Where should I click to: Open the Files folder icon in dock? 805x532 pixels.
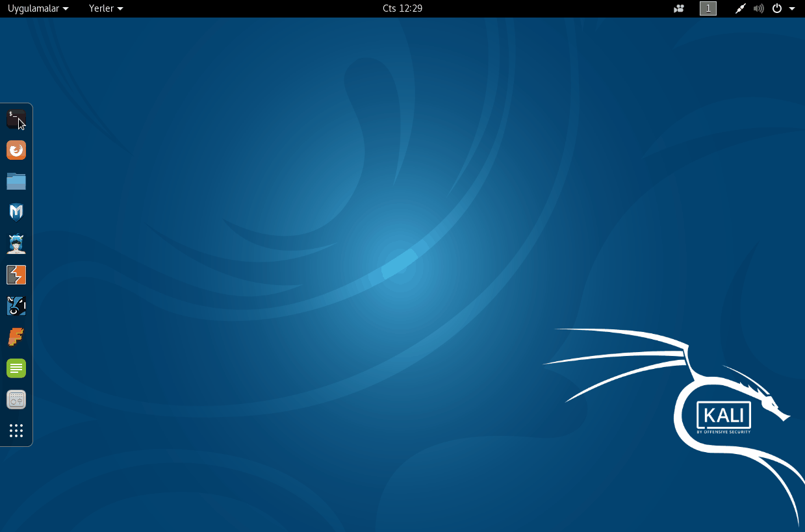[16, 181]
